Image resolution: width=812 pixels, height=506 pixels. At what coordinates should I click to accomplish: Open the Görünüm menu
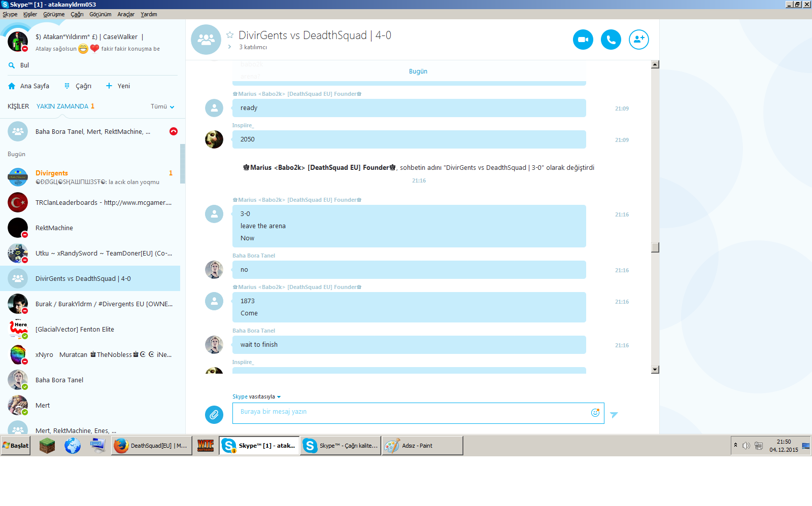point(100,14)
